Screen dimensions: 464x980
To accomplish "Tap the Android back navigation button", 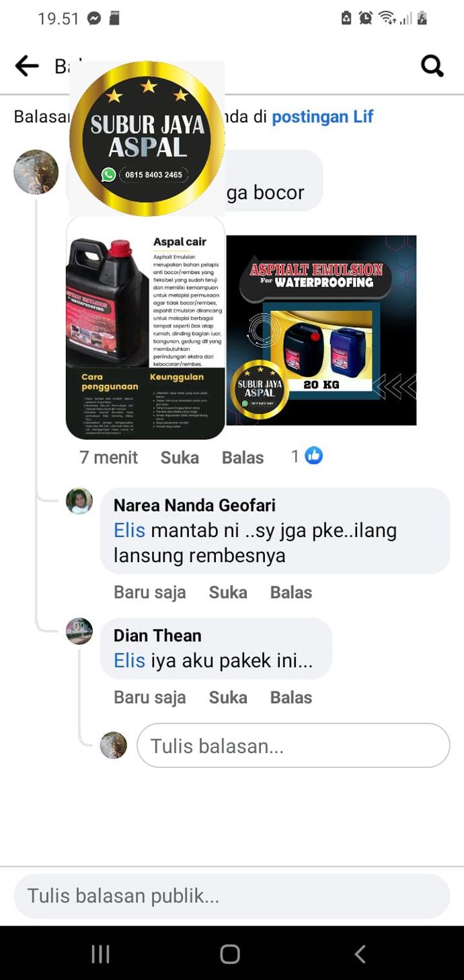I will 360,954.
